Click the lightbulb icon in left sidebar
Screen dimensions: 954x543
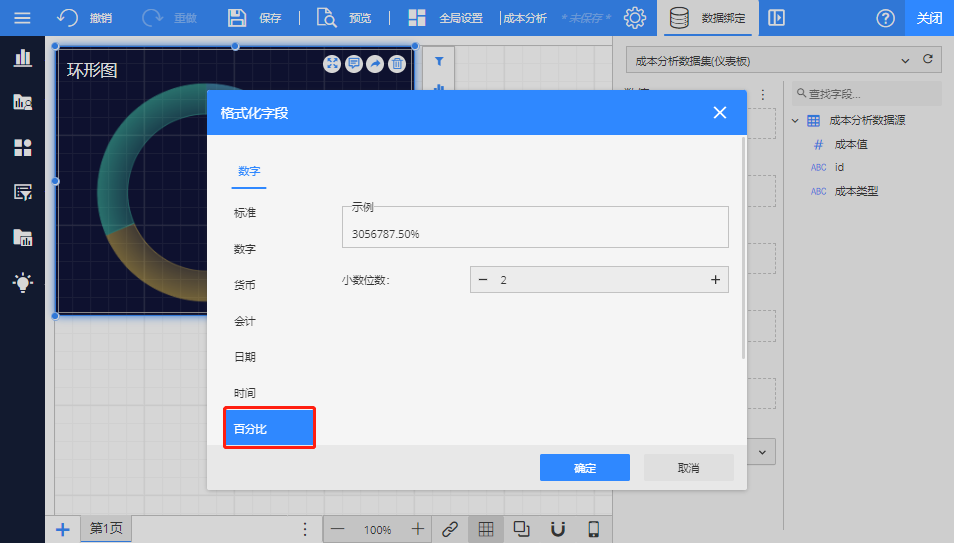22,282
